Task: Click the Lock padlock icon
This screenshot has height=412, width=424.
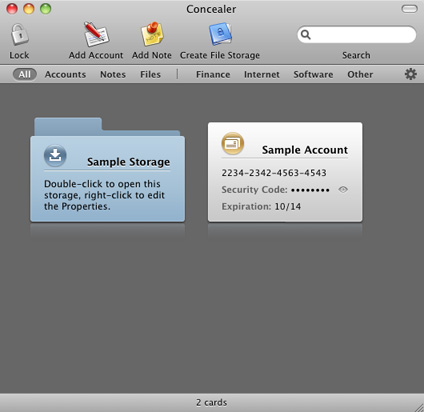Action: coord(20,34)
